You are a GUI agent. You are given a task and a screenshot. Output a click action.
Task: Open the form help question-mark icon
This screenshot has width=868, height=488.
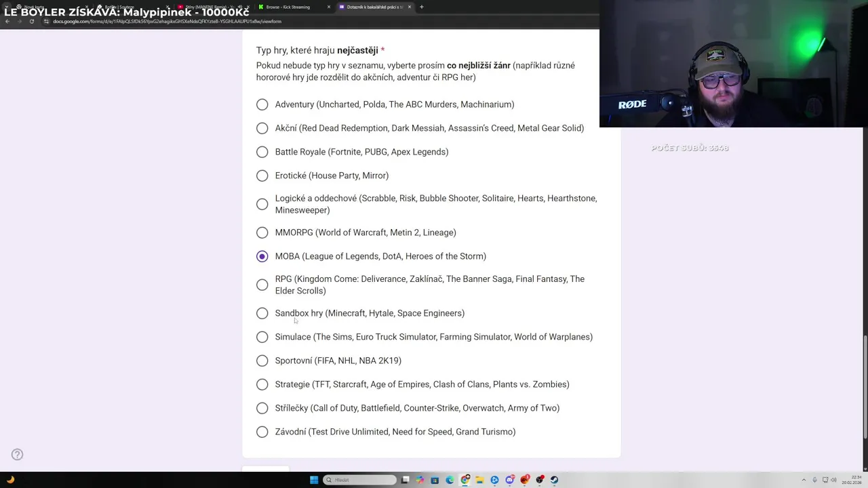click(17, 455)
